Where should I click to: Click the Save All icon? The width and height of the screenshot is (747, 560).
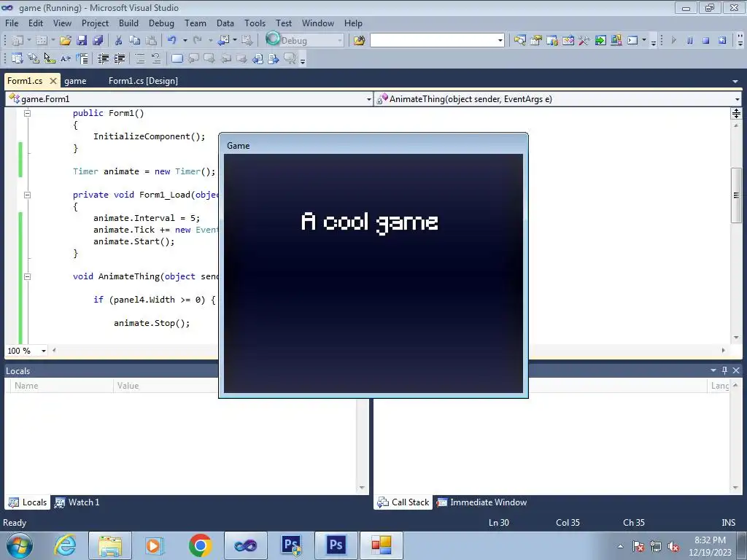click(x=98, y=41)
